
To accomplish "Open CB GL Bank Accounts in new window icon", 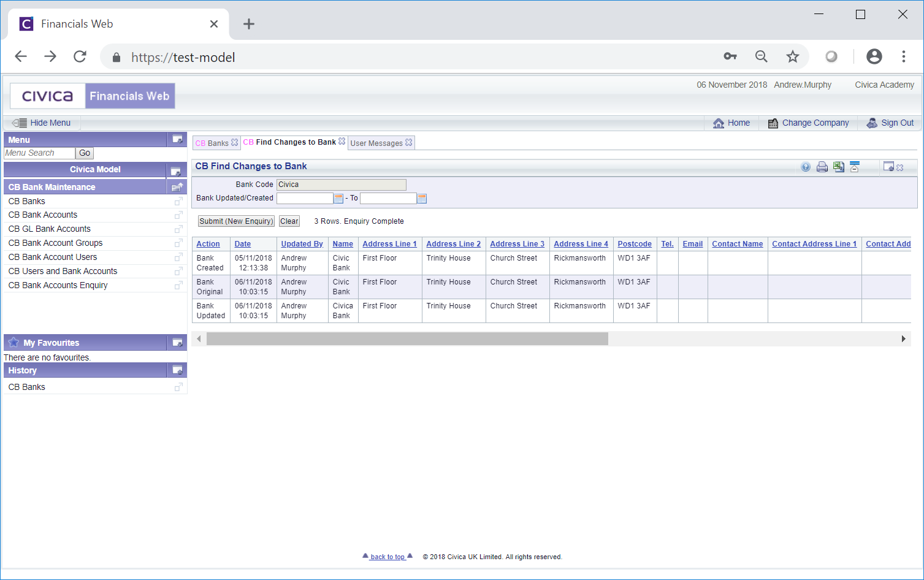I will 178,229.
